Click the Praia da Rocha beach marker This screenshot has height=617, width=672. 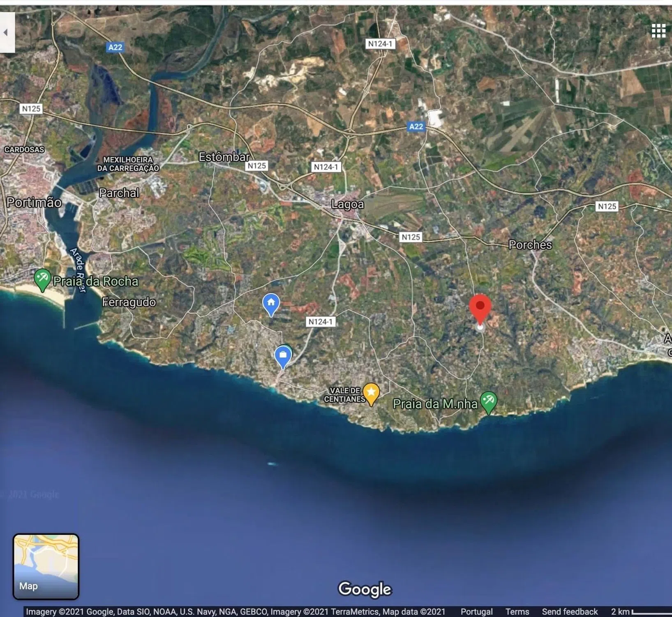coord(42,280)
